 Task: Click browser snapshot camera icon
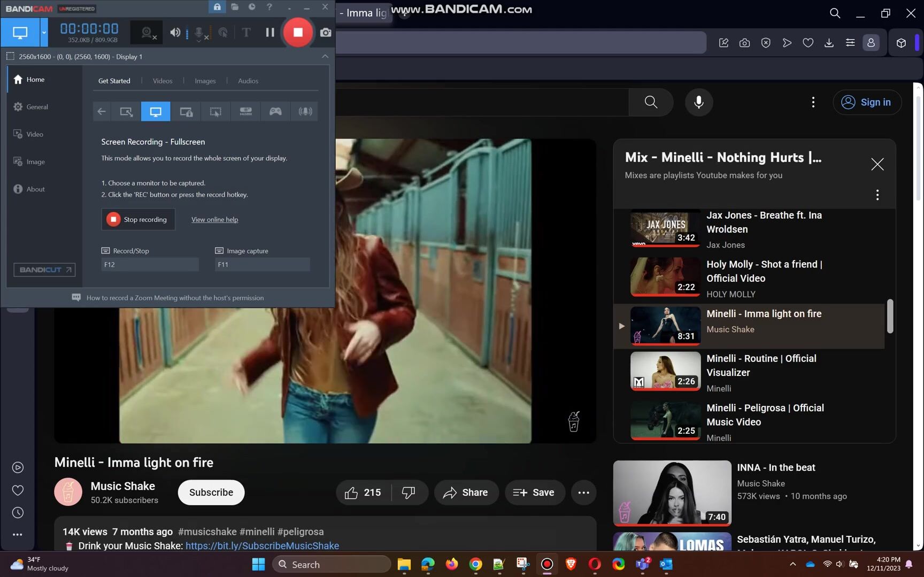744,43
